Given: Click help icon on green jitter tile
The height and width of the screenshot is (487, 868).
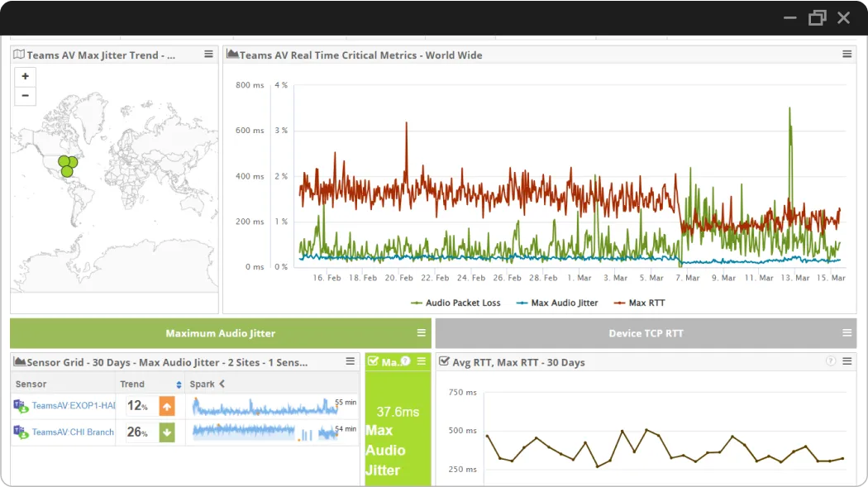Looking at the screenshot, I should [406, 361].
